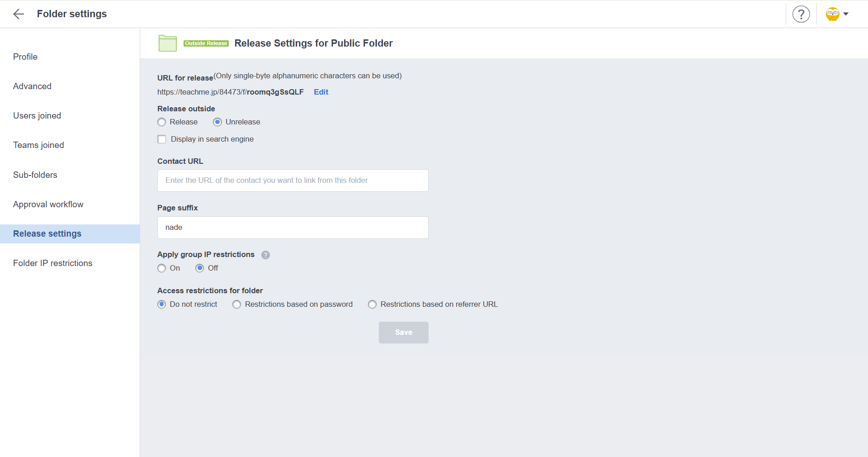Go to Approval workflow section
The image size is (868, 457).
tap(48, 205)
